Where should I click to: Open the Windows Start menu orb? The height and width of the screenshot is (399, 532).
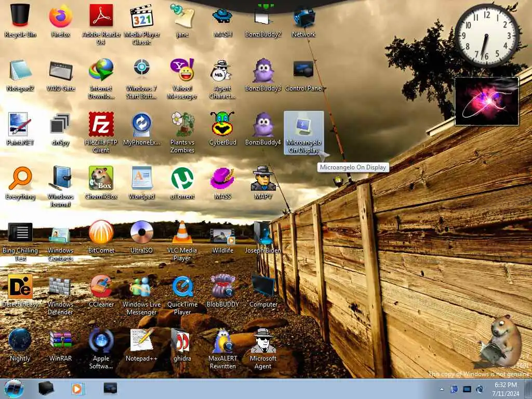(x=14, y=389)
